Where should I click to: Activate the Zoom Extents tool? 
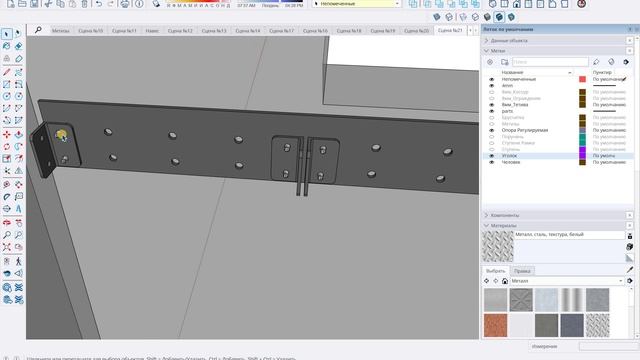[x=7, y=247]
